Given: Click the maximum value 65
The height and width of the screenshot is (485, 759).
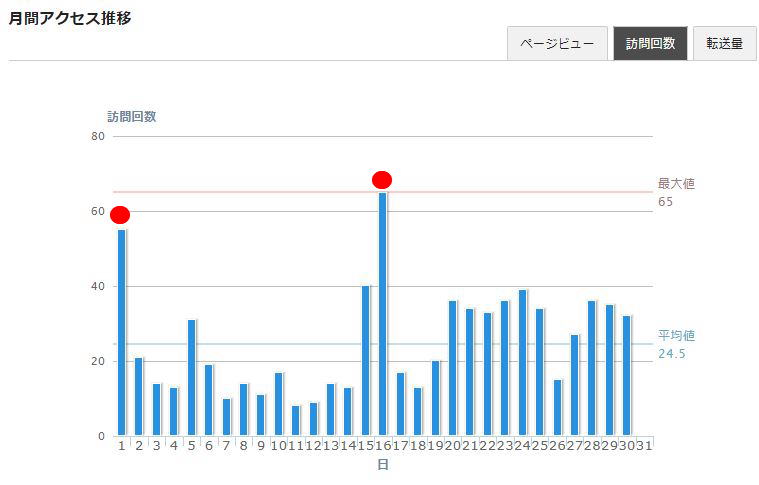Looking at the screenshot, I should click(x=666, y=202).
